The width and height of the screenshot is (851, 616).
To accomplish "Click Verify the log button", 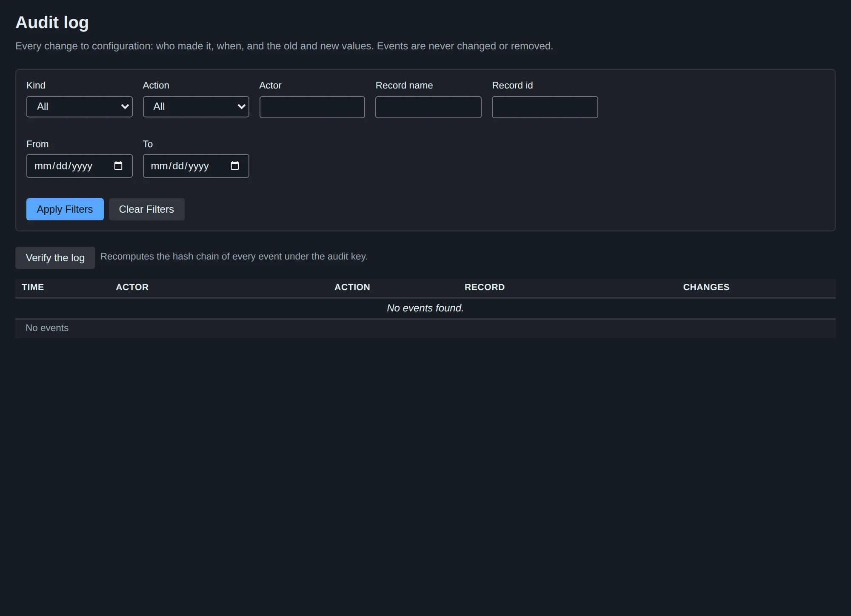I will (55, 258).
